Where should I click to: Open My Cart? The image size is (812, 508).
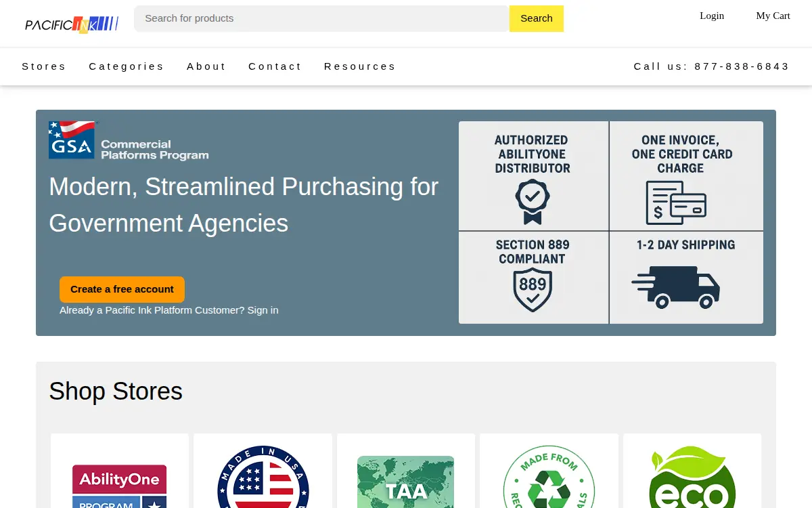pyautogui.click(x=773, y=16)
